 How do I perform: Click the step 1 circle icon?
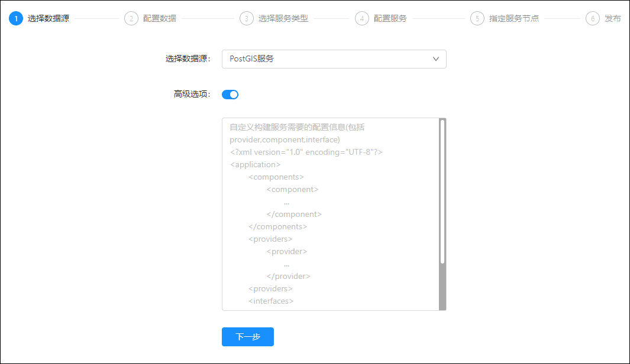tap(16, 18)
